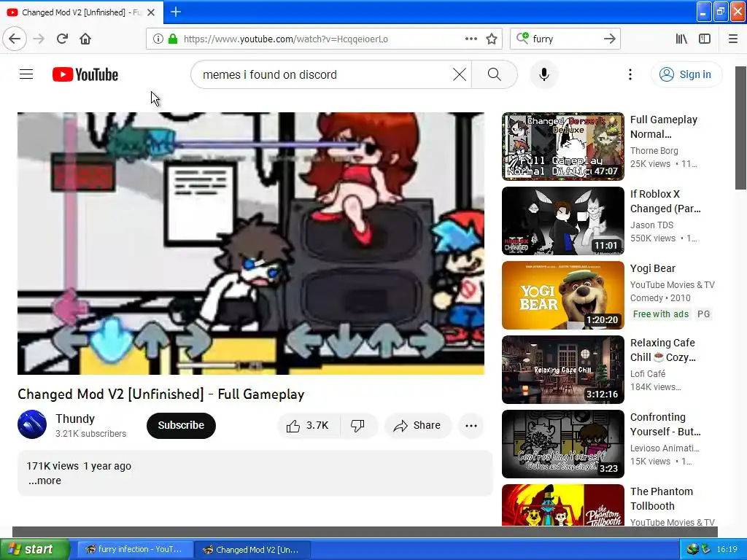Open YouTube settings three-dot menu

(x=630, y=74)
